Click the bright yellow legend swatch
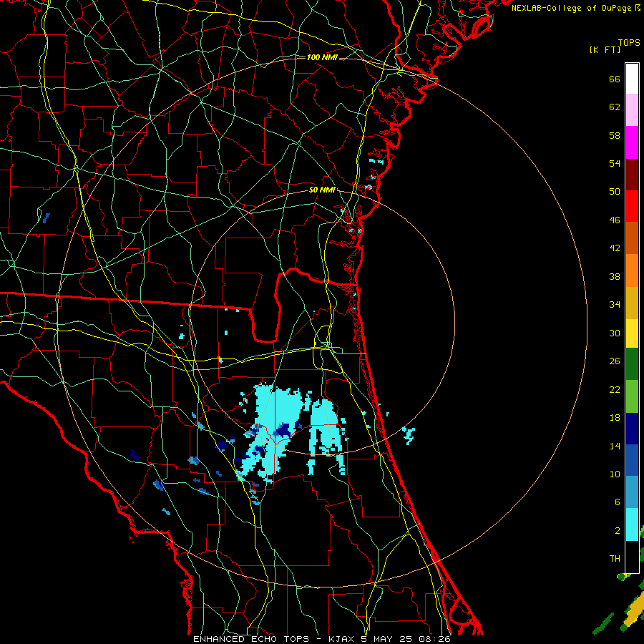 632,333
